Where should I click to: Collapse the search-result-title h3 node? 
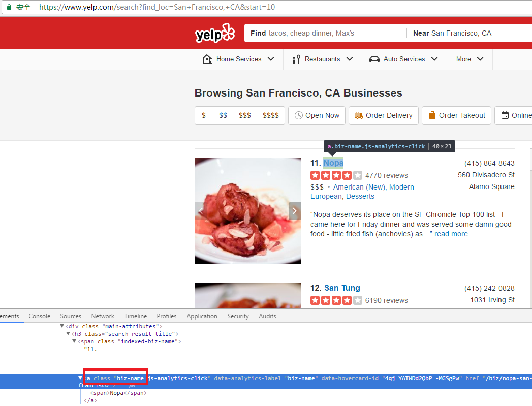[x=68, y=334]
